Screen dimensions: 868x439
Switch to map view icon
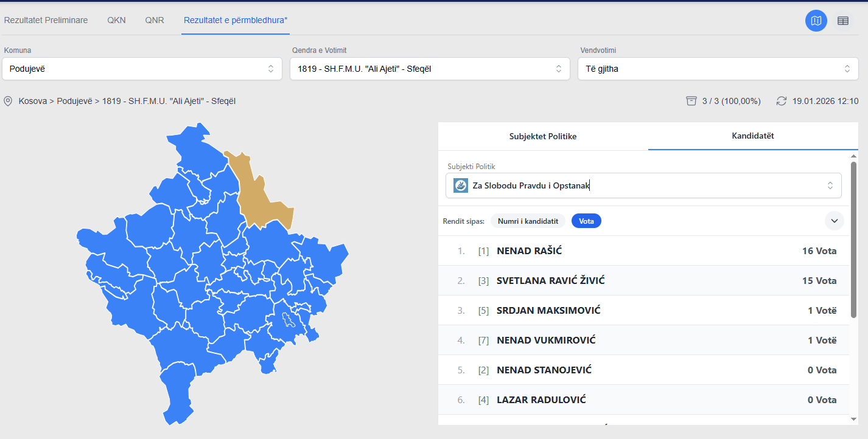[816, 21]
